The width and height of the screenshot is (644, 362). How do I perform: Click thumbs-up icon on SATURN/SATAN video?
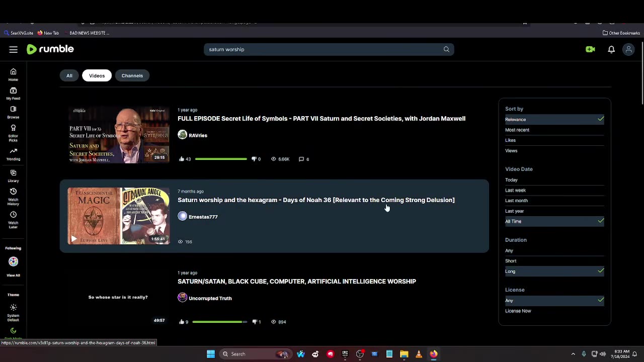pos(181,322)
